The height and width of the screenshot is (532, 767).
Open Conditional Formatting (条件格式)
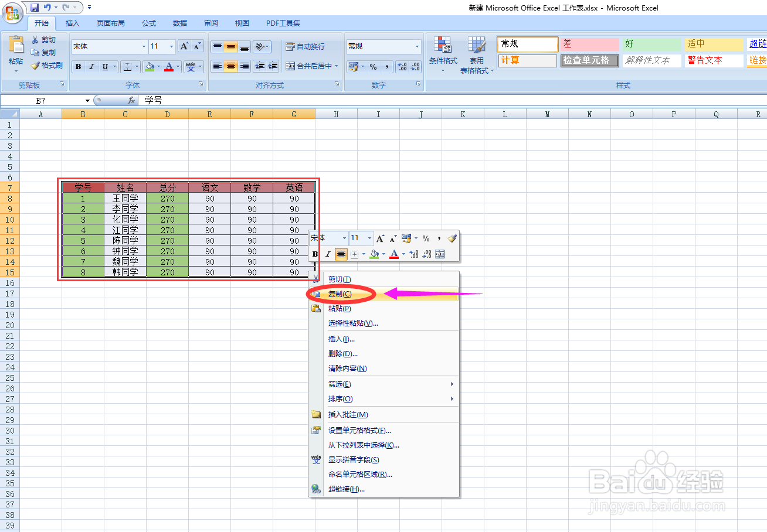tap(443, 53)
